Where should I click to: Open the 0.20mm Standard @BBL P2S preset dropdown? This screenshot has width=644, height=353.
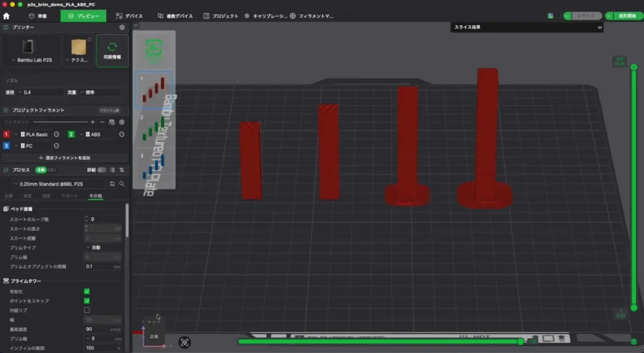(58, 184)
